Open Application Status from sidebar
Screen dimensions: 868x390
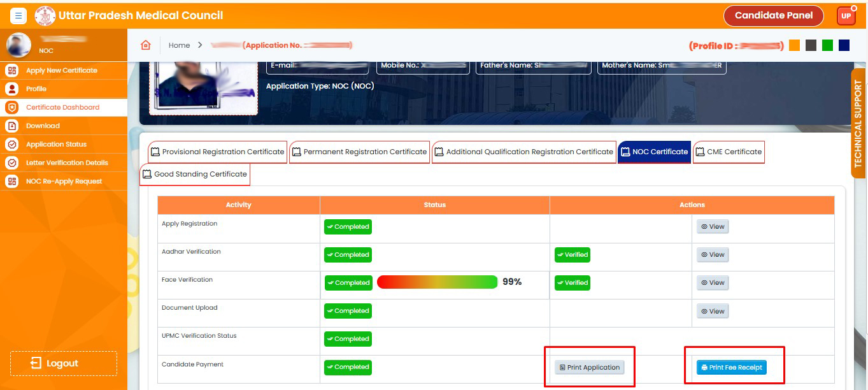(x=56, y=144)
